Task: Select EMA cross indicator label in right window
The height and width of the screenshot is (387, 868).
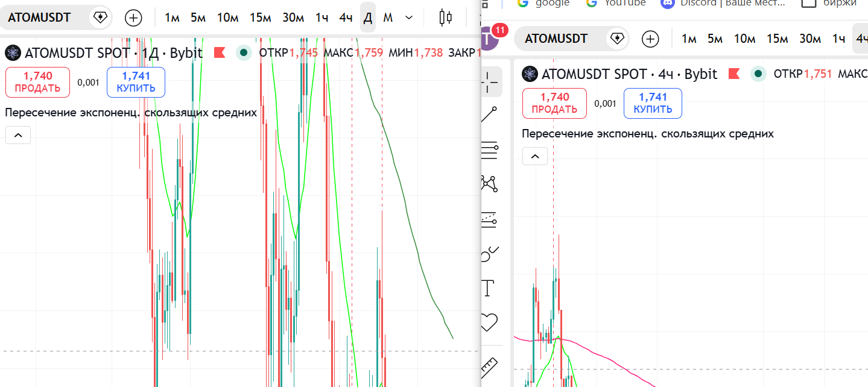Action: coord(648,134)
